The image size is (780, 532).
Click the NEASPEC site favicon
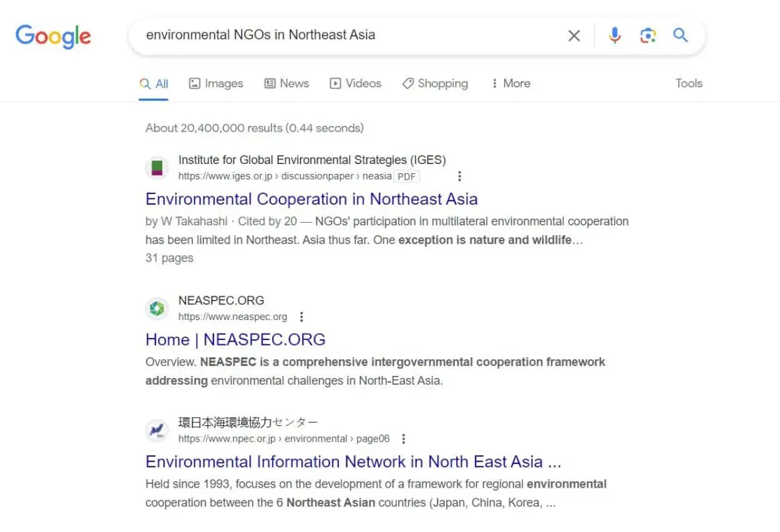point(157,308)
